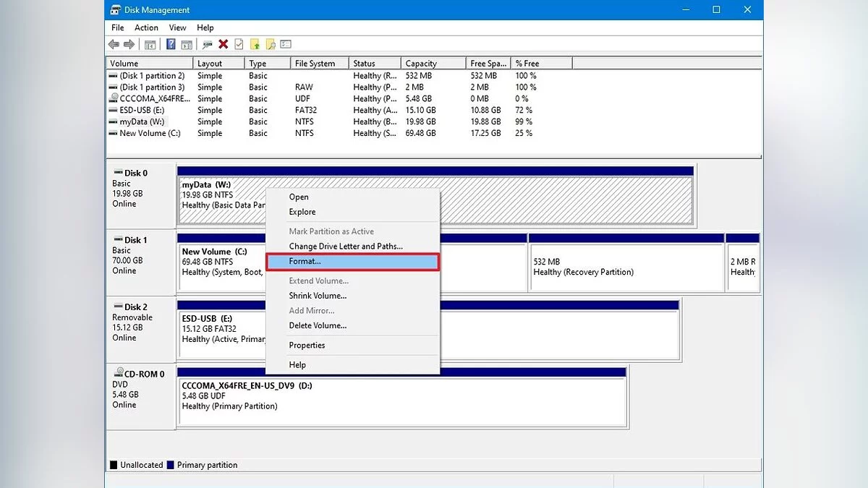
Task: Open the View menu
Action: coord(176,27)
